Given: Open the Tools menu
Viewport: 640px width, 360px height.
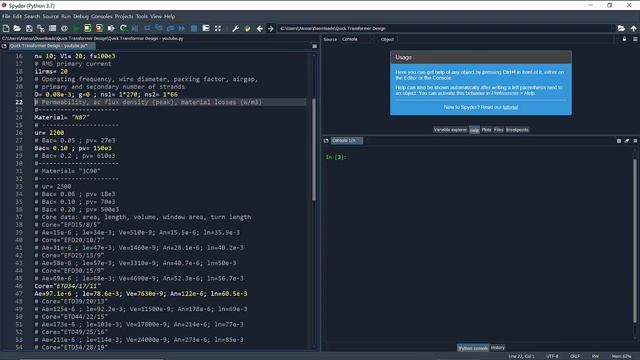Looking at the screenshot, I should coord(142,16).
